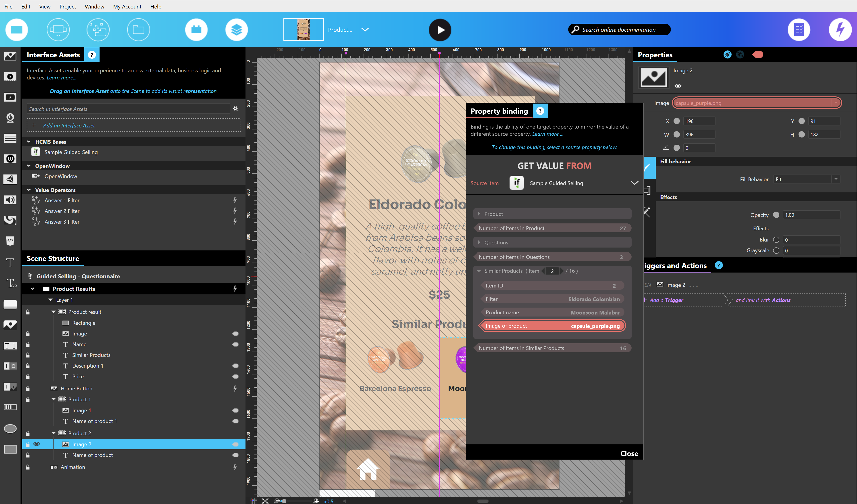Click the red binding pill in Properties header
Viewport: 857px width, 504px height.
[x=758, y=54]
